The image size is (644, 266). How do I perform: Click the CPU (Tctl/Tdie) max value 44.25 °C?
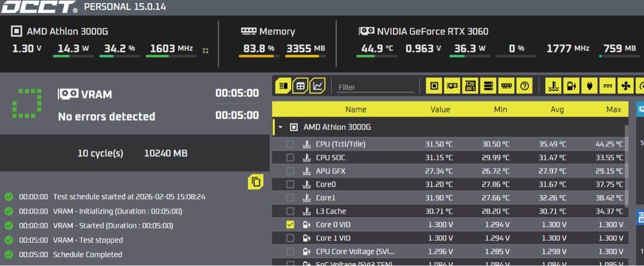click(x=609, y=144)
